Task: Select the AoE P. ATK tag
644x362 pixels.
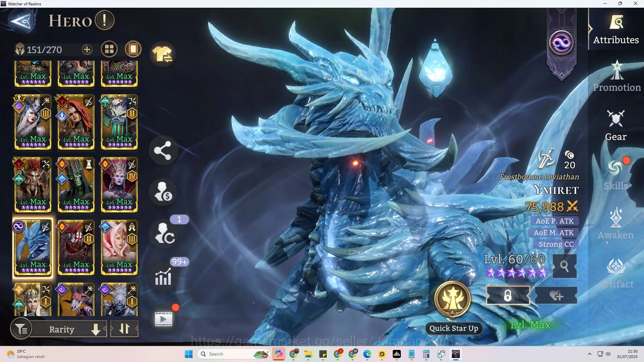Action: tap(554, 221)
